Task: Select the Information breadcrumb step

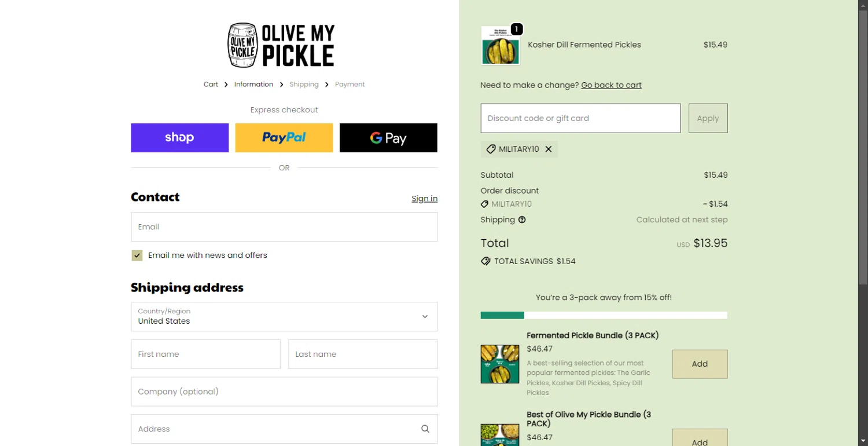Action: point(253,85)
